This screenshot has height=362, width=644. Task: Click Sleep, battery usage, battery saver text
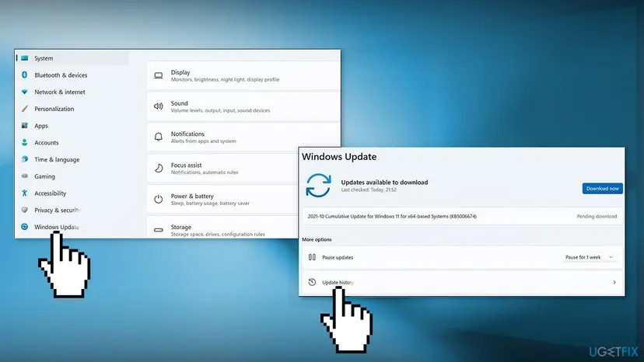210,204
